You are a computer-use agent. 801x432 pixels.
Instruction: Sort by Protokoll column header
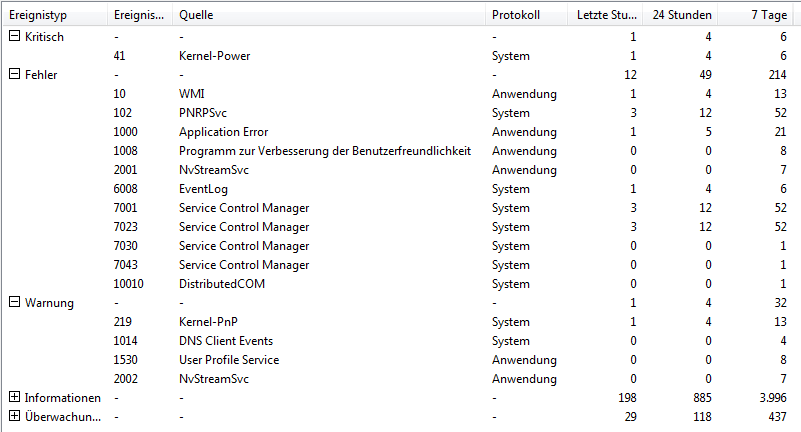[x=526, y=14]
